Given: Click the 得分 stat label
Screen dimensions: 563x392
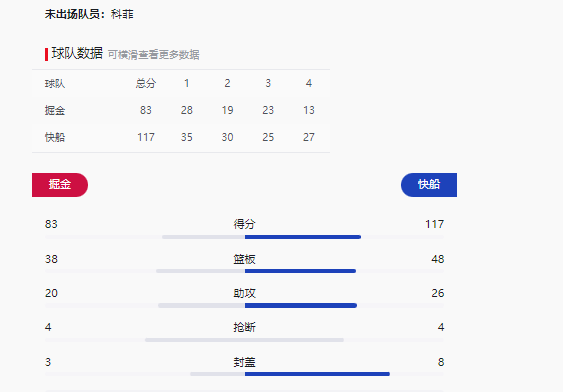Looking at the screenshot, I should click(x=245, y=224).
